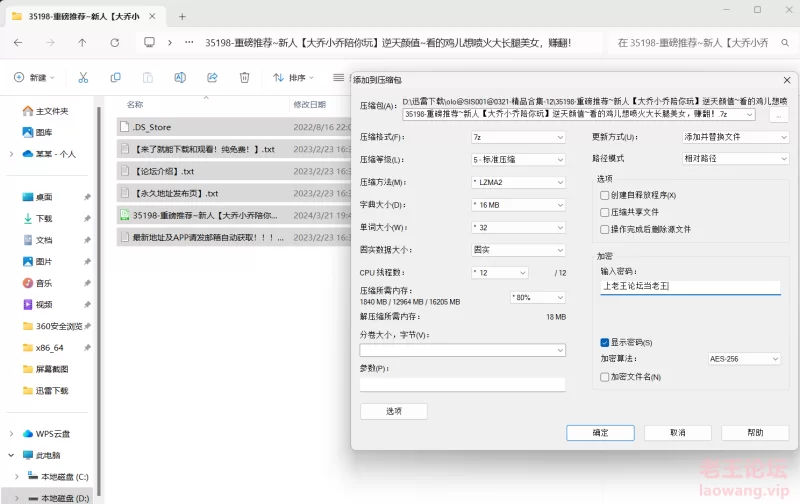The height and width of the screenshot is (504, 800).
Task: Open the 压缩格式 7z dropdown
Action: pos(518,137)
